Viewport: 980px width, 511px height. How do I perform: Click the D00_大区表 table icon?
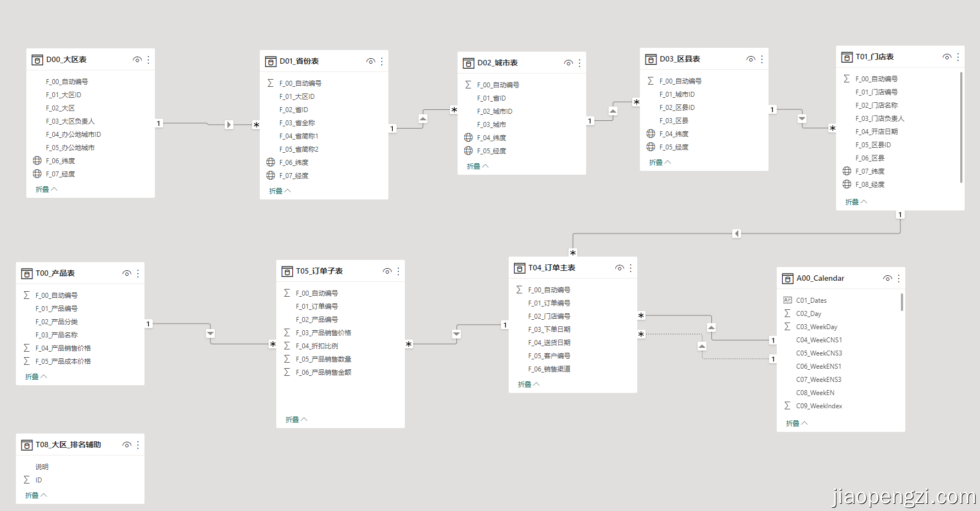click(x=37, y=60)
